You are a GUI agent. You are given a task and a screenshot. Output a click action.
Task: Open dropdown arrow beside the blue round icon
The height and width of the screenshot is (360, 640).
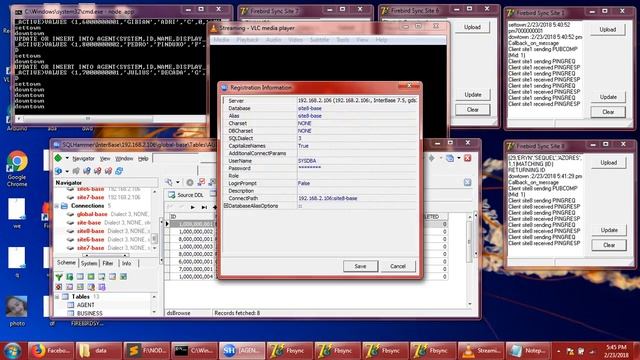[67, 171]
